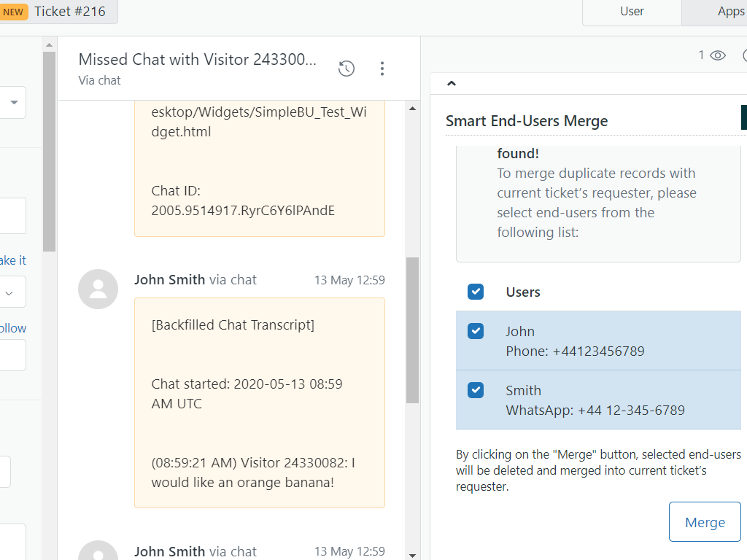Open the dropdown in the left ticket sidebar
Viewport: 747px width, 560px height.
pos(14,103)
